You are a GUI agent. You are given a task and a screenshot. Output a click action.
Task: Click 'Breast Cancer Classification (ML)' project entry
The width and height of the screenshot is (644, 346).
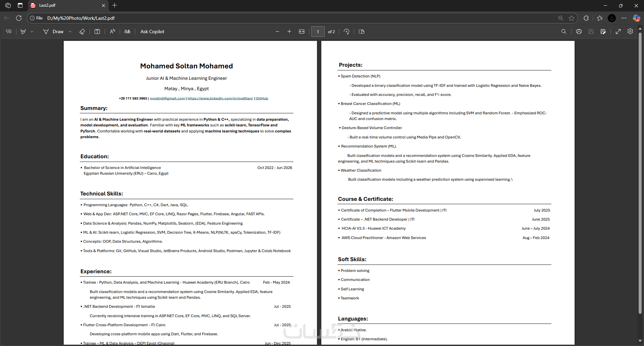[371, 104]
